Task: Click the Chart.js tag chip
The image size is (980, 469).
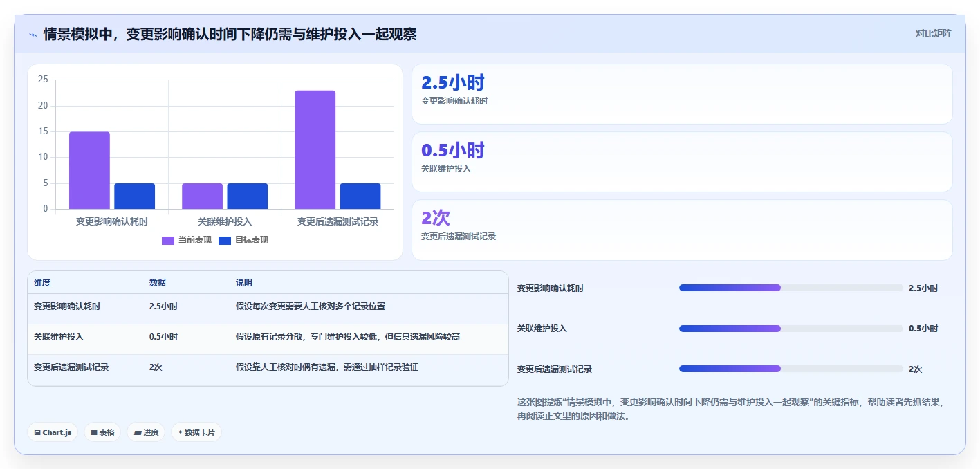Action: (x=53, y=432)
